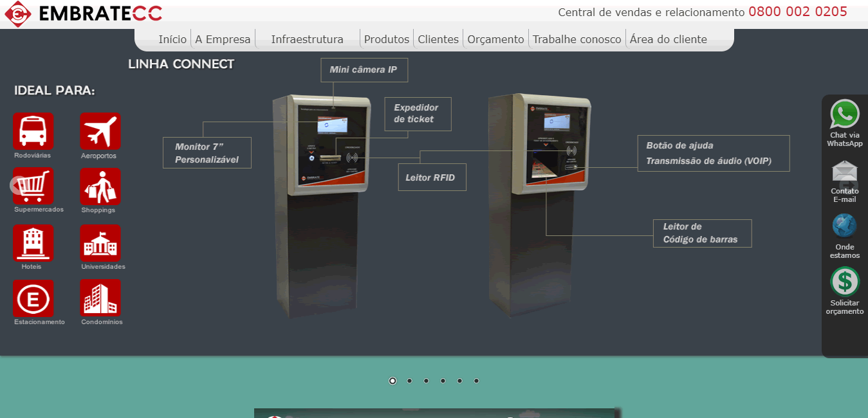Image resolution: width=868 pixels, height=418 pixels.
Task: Click the IDEAL PARA: heading
Action: point(55,91)
